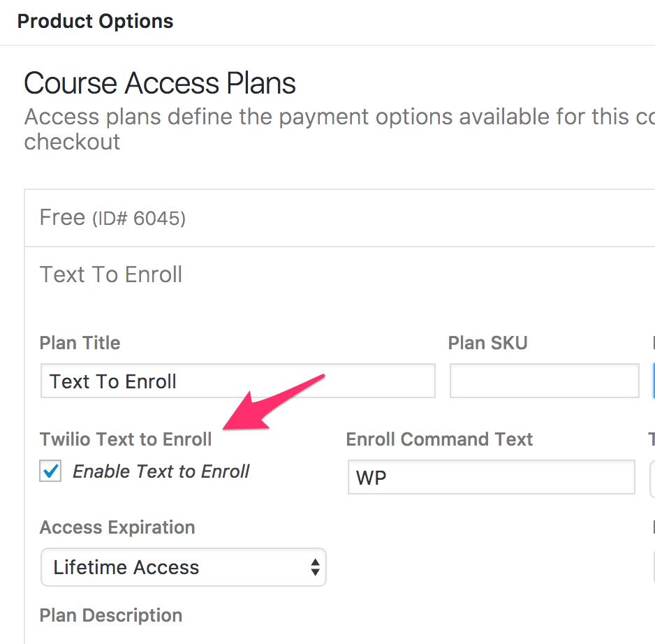The image size is (655, 644).
Task: Collapse the Text To Enroll plan header
Action: pos(339,275)
